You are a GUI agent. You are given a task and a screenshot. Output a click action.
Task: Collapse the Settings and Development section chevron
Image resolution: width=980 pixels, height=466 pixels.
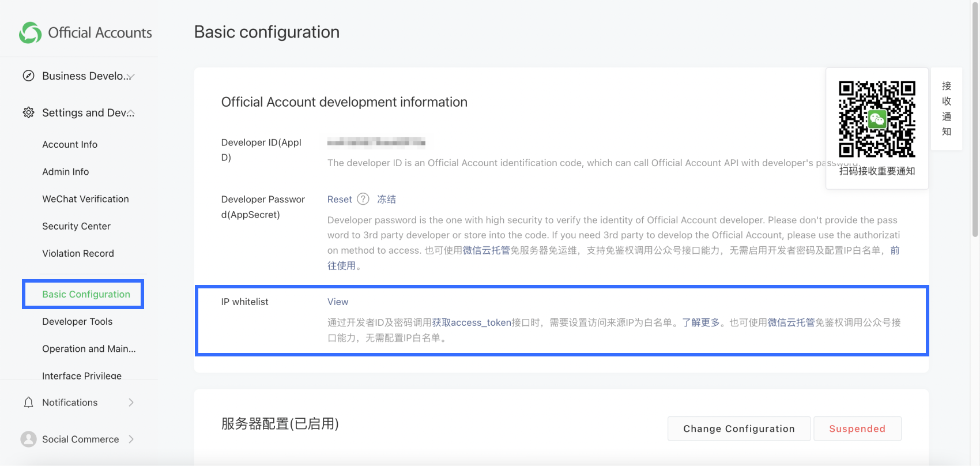(x=131, y=113)
